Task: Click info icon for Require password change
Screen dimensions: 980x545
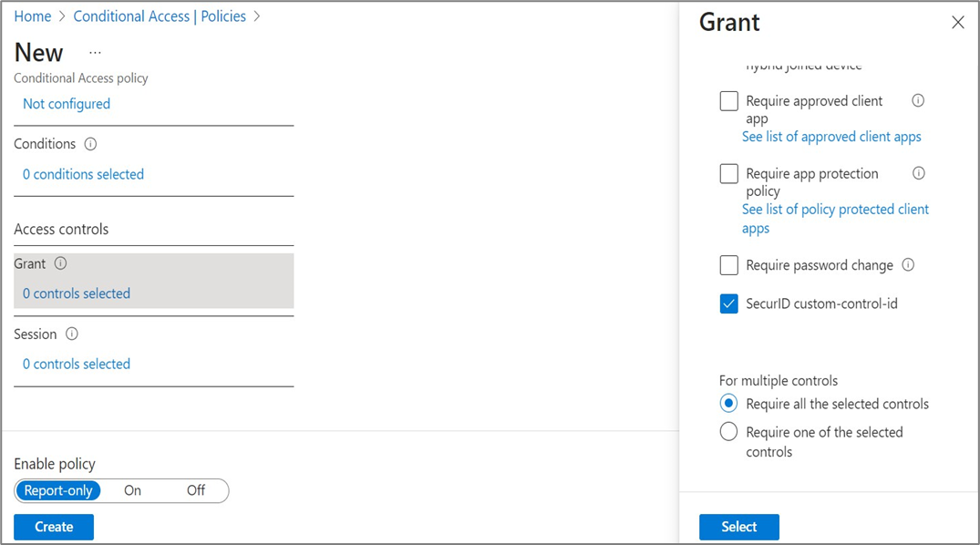Action: pos(908,265)
